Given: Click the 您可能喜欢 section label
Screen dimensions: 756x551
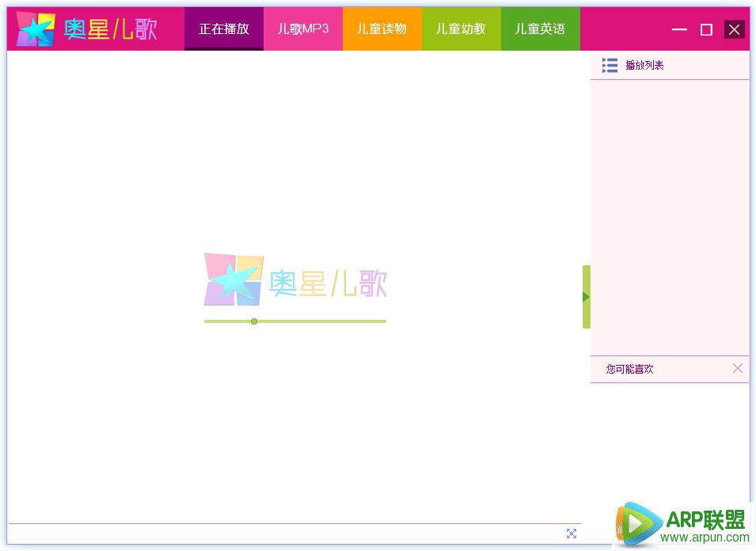Looking at the screenshot, I should [630, 369].
